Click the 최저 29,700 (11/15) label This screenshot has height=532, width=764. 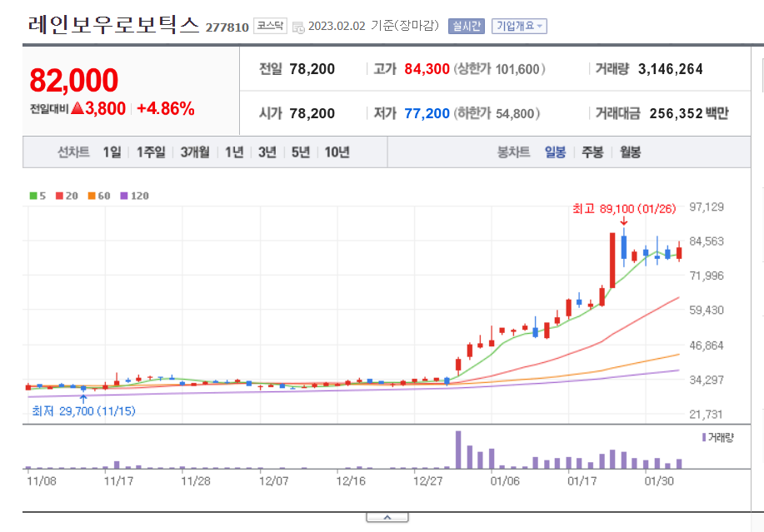[83, 411]
